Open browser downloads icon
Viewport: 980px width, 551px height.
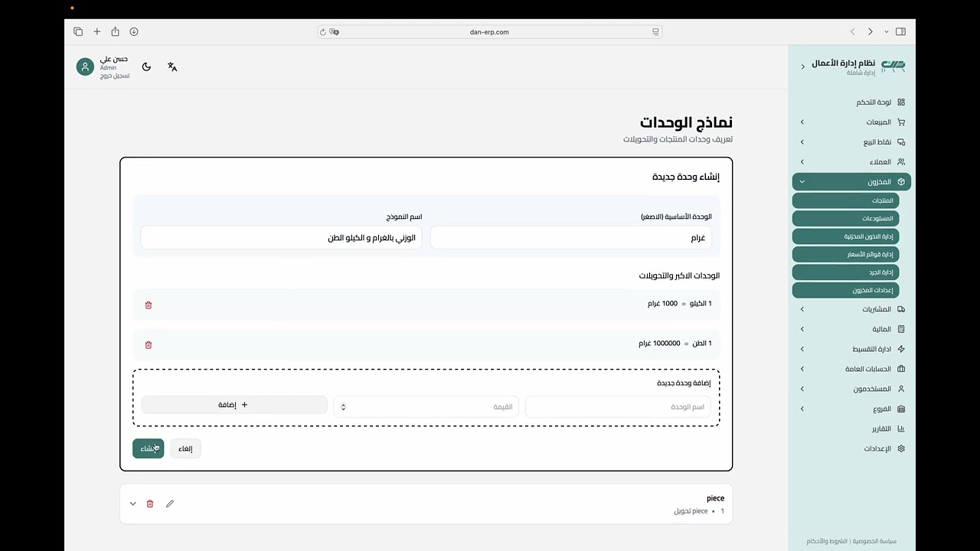pyautogui.click(x=134, y=31)
